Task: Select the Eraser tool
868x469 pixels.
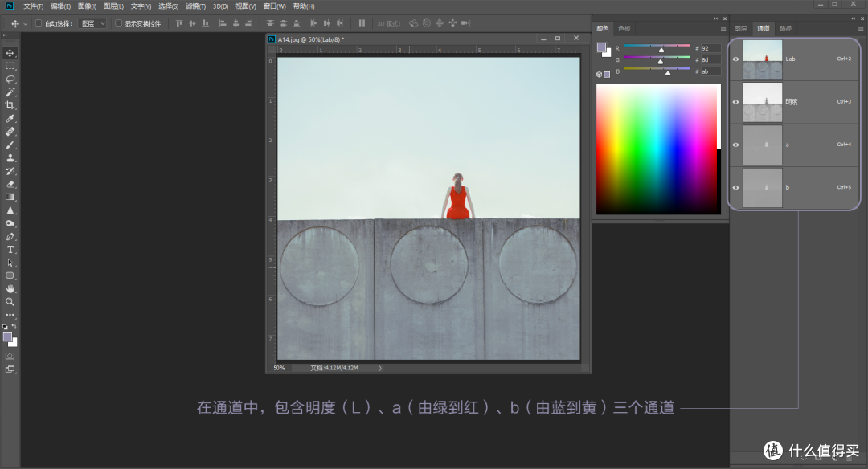Action: (x=10, y=183)
